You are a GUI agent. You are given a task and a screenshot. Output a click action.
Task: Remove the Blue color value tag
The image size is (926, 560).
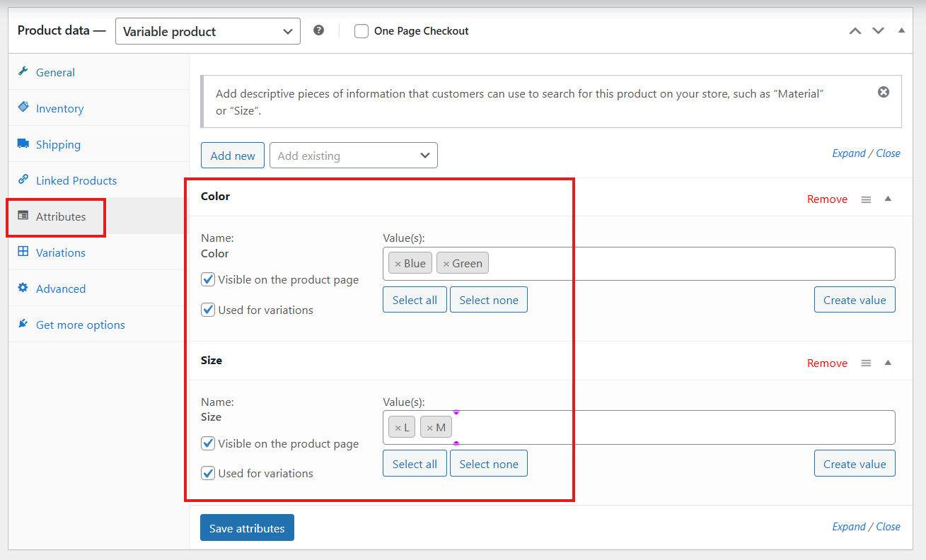click(x=398, y=264)
